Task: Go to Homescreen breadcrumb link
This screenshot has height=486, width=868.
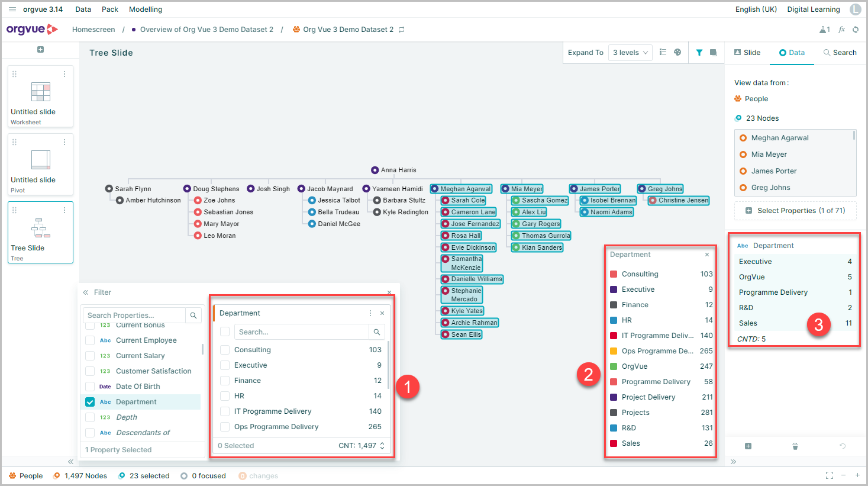Action: click(x=93, y=30)
